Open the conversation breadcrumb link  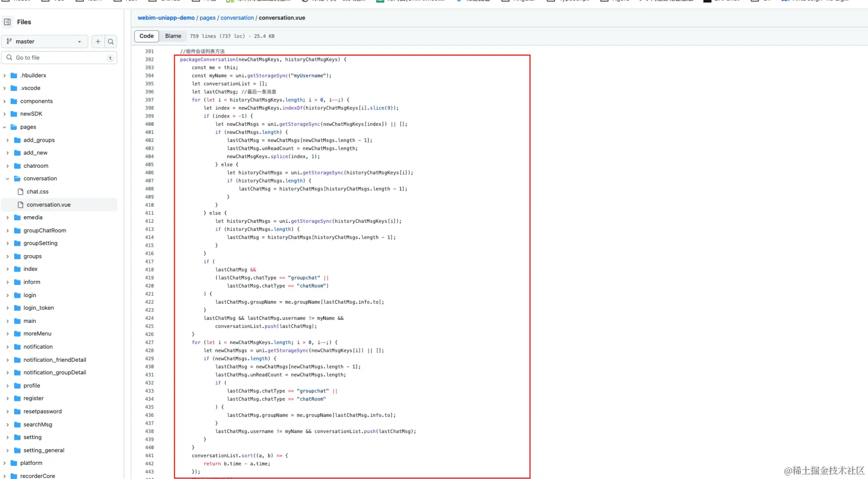pos(237,18)
